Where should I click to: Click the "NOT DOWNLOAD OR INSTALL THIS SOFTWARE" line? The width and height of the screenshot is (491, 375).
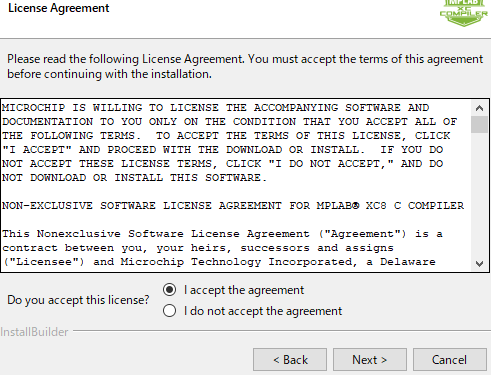tap(135, 178)
